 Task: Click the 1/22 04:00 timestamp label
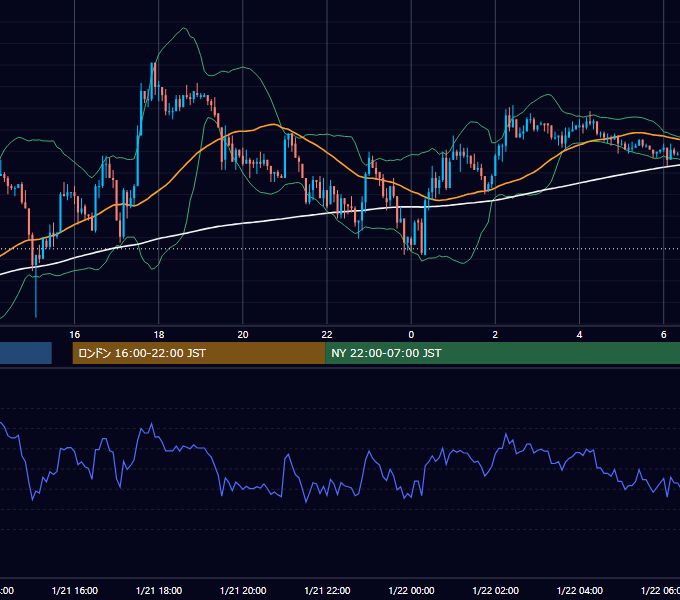pyautogui.click(x=579, y=590)
